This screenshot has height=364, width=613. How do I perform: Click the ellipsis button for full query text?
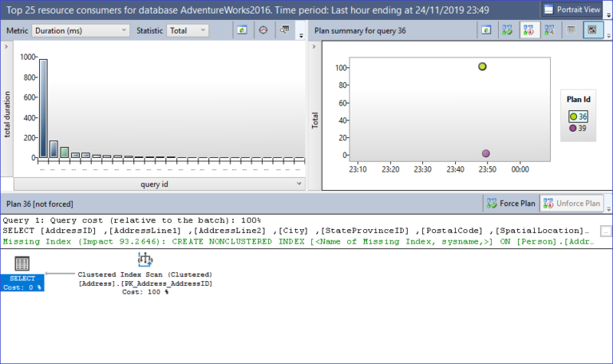(606, 231)
